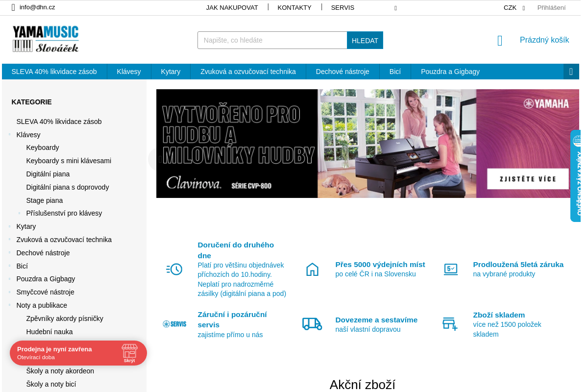Click the delivery clock icon
Viewport: 588px width, 392px height.
174,269
